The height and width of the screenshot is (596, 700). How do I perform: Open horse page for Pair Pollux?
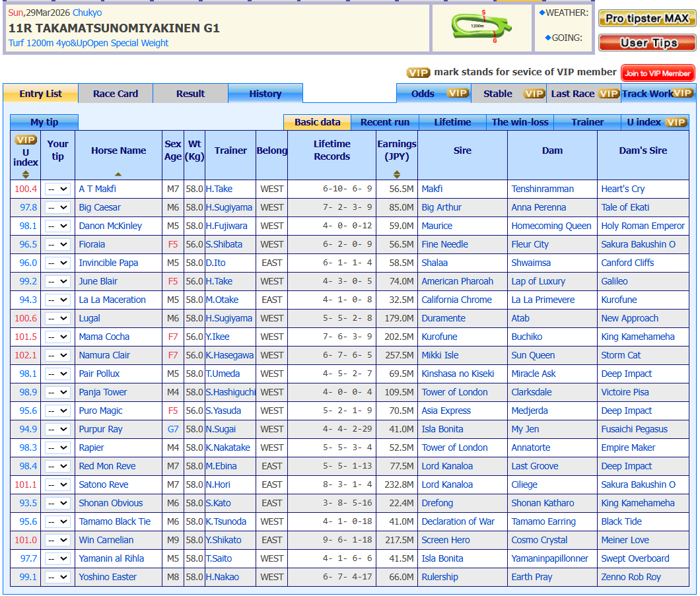point(99,374)
